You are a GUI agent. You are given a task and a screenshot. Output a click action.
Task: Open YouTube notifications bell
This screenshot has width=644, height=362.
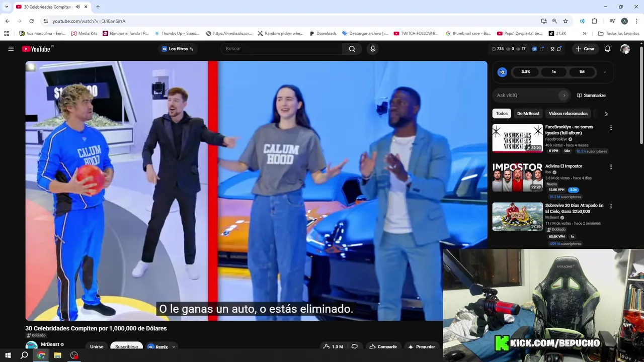[x=608, y=49]
